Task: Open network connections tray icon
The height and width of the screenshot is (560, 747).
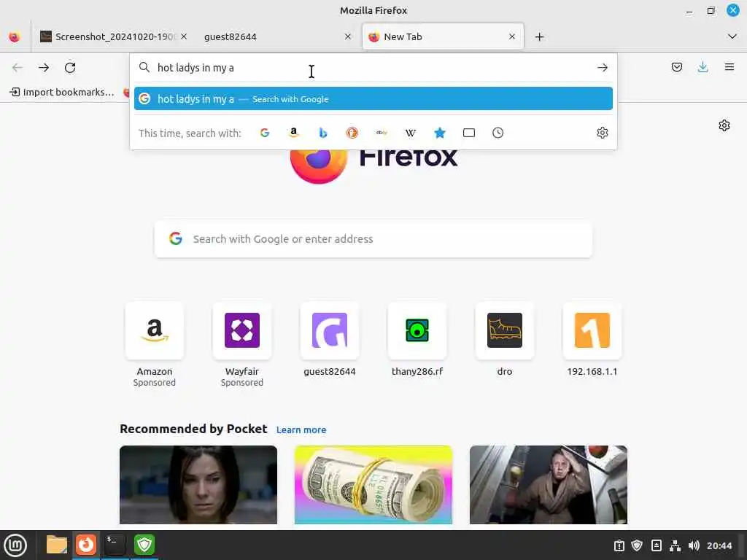Action: [675, 545]
